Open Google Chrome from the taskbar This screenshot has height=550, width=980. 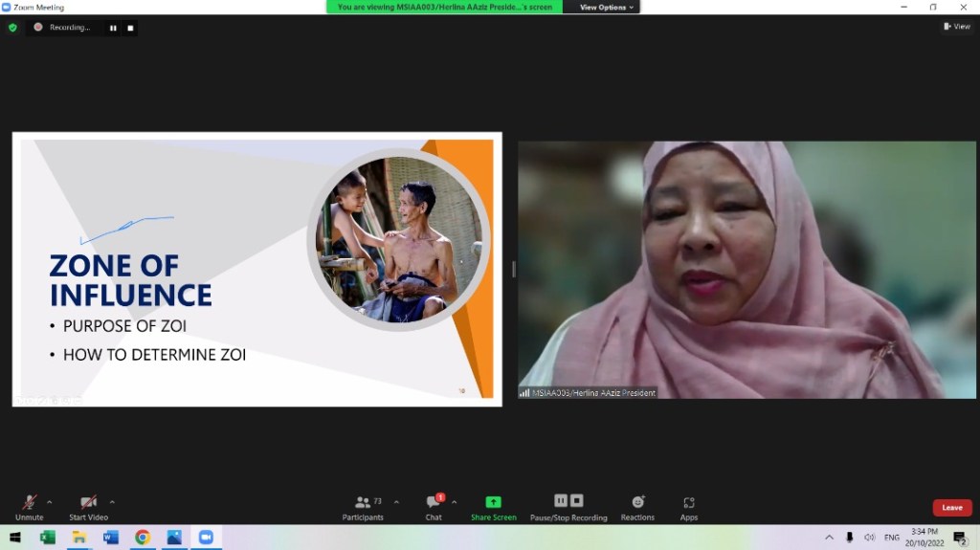pos(143,538)
